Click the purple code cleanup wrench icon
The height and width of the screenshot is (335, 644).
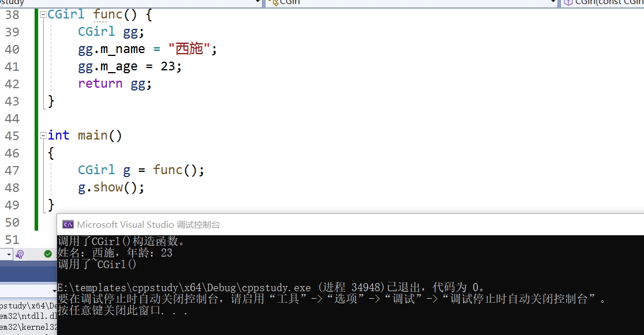(19, 254)
